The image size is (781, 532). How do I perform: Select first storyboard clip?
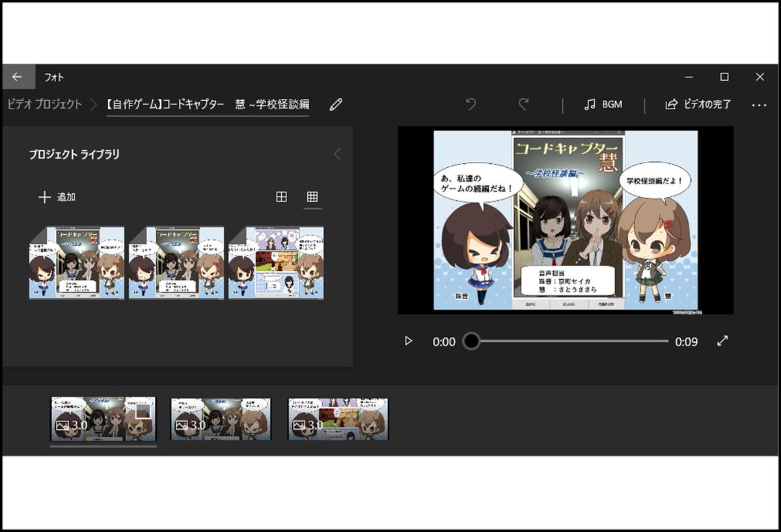pos(103,419)
